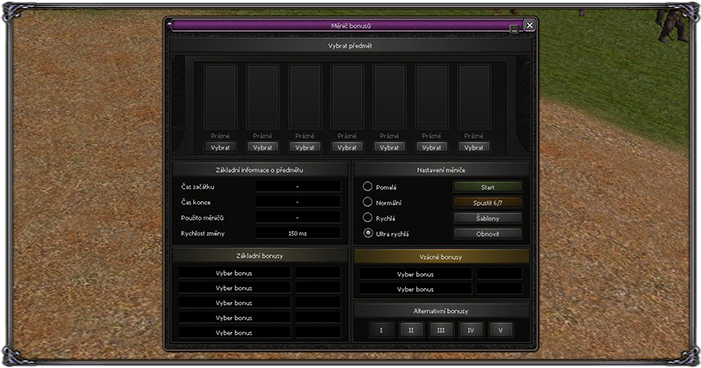Switch to alternative bonus set III

tap(441, 330)
